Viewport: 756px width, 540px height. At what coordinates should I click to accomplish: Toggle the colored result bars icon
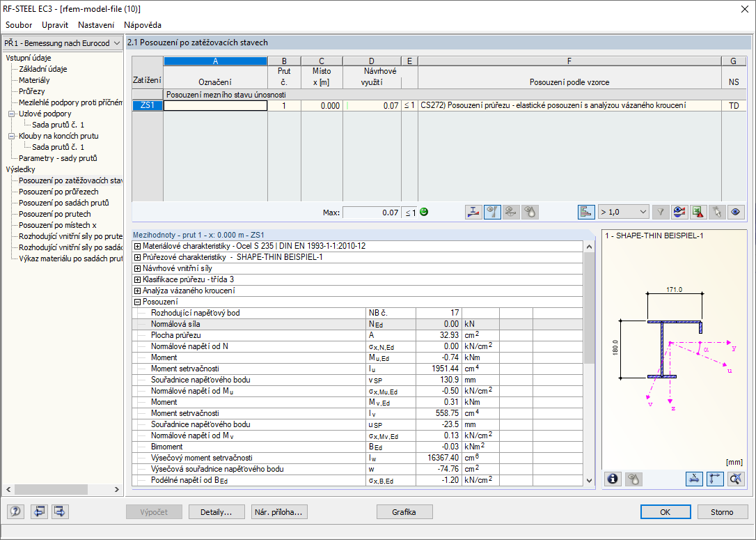point(586,212)
